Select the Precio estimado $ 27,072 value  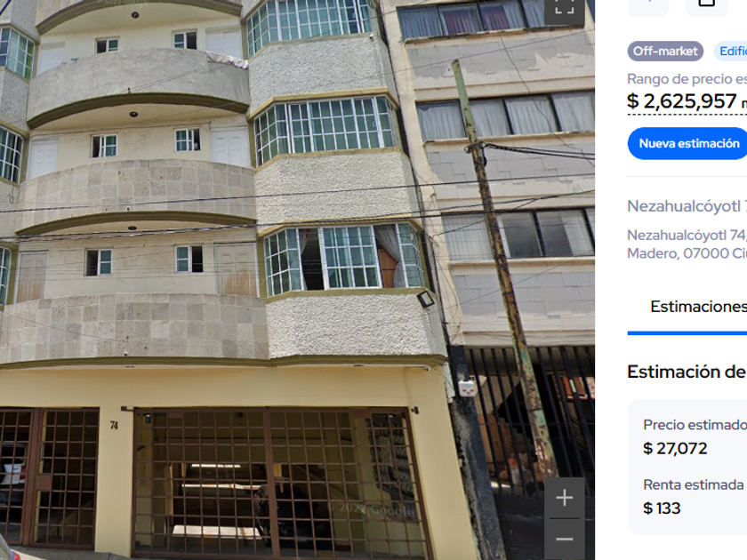click(675, 449)
